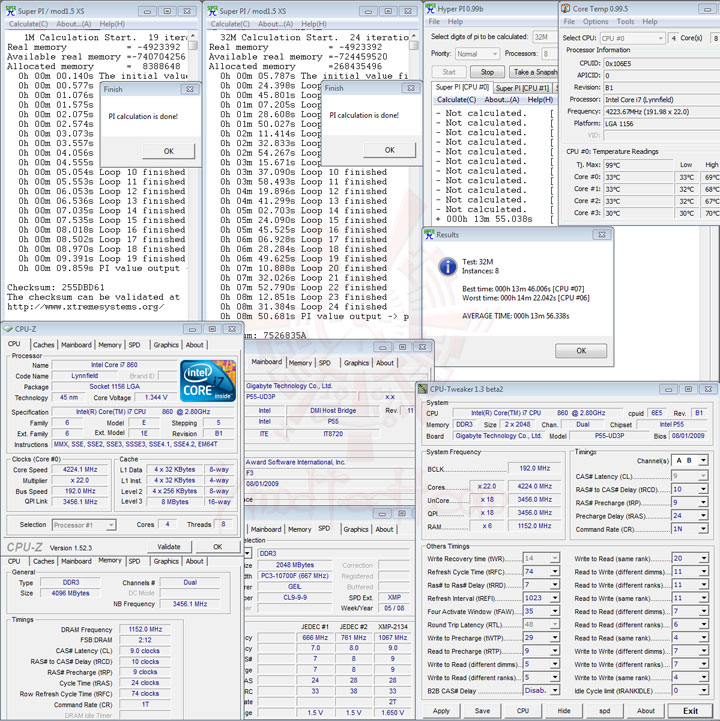
Task: Switch to the Caches tab in CPU-Z
Action: tap(44, 344)
